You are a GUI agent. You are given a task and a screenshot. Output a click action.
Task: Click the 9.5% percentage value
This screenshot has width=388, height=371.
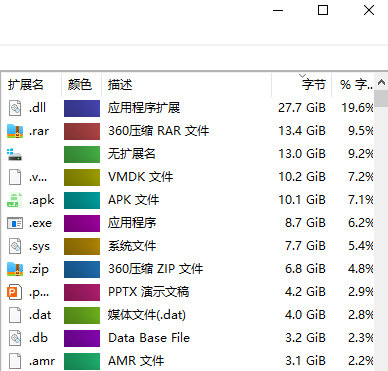coord(360,131)
